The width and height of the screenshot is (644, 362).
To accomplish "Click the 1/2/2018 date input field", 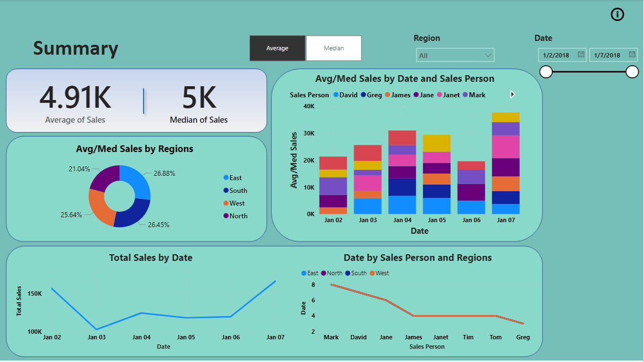I will [557, 55].
